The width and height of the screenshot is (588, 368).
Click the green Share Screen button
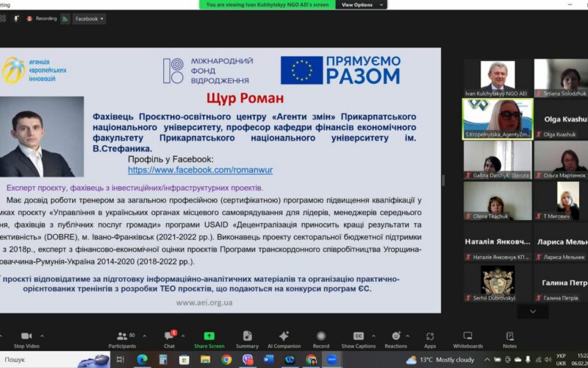coord(209,338)
